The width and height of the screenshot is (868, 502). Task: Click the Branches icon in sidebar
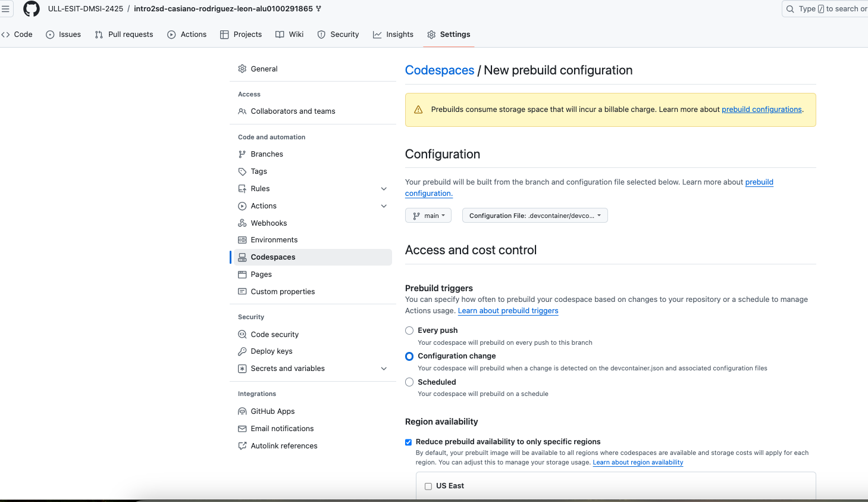(242, 154)
